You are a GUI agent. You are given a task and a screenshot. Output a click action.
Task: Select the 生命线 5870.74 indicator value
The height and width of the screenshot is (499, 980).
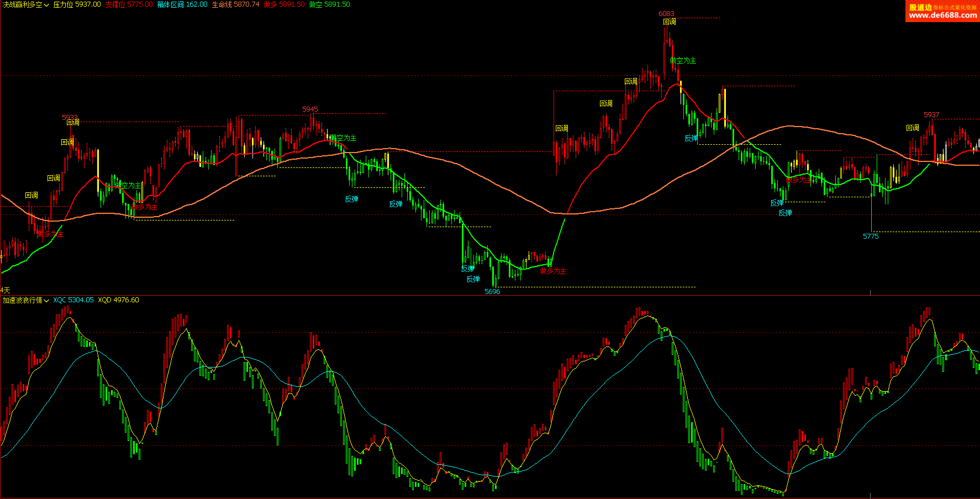235,4
